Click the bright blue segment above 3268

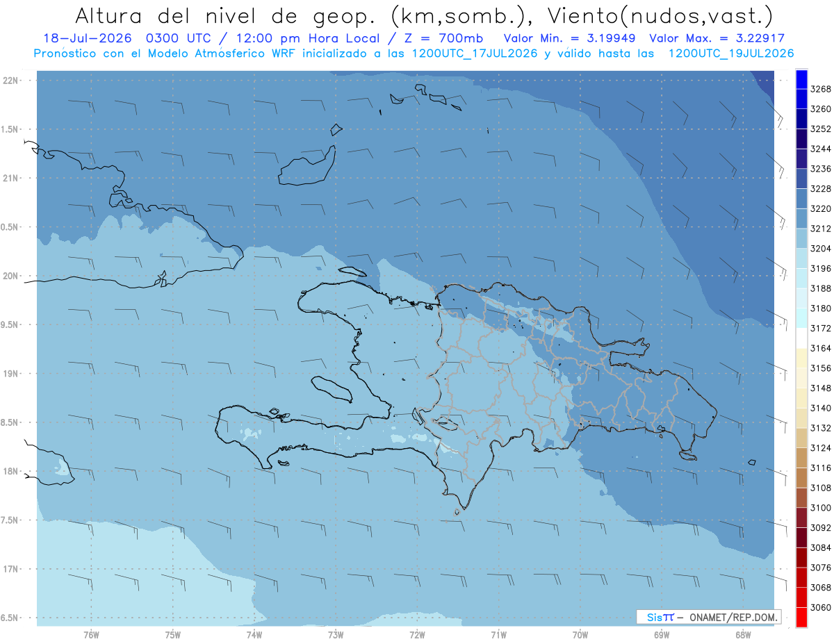click(x=801, y=79)
